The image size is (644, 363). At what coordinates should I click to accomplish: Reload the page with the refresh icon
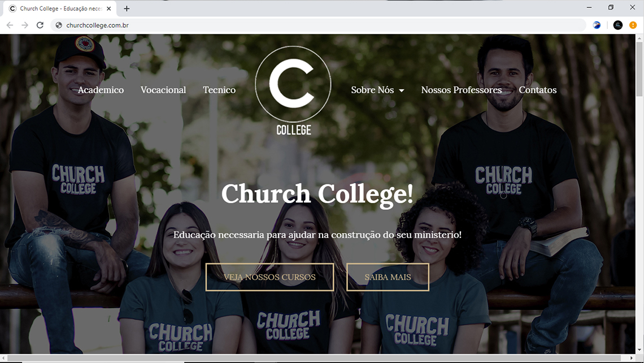click(x=40, y=25)
